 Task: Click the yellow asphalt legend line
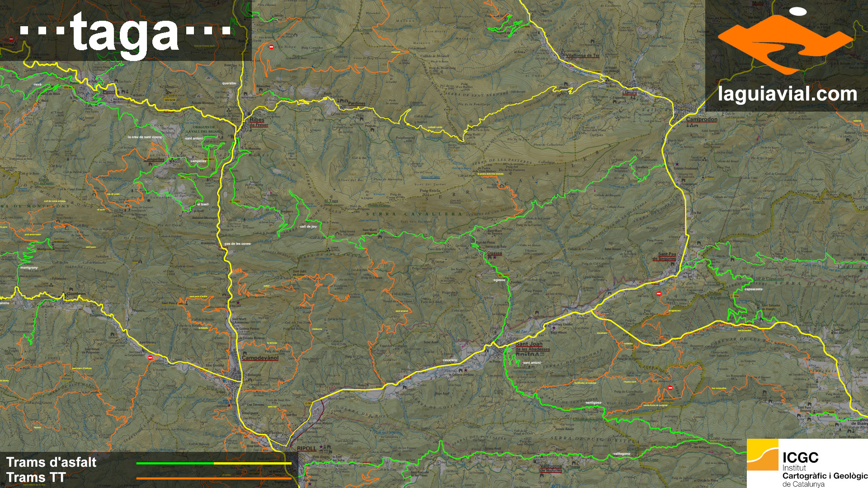tap(252, 463)
